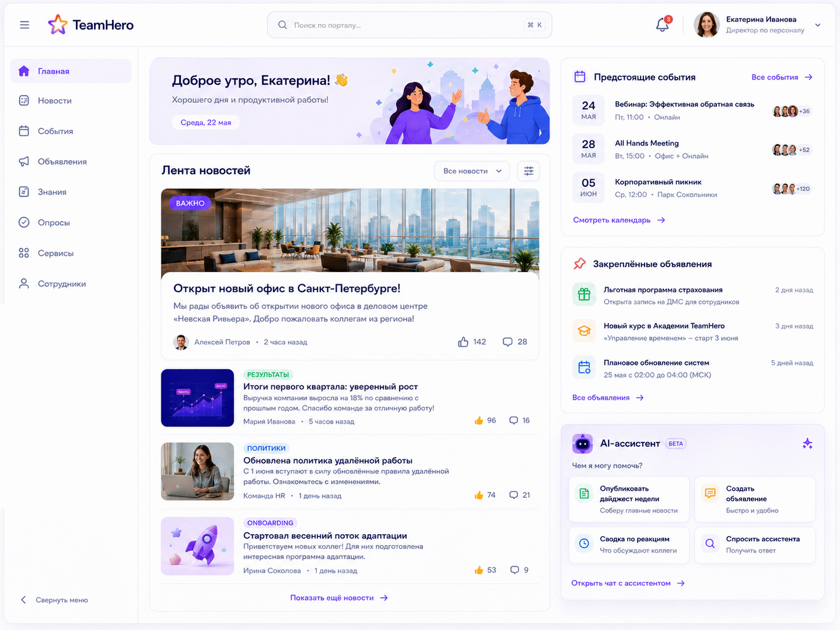Screen dimensions: 840x630
Task: Open event «Вебинар: Эффективная обратная связь»
Action: pos(685,104)
